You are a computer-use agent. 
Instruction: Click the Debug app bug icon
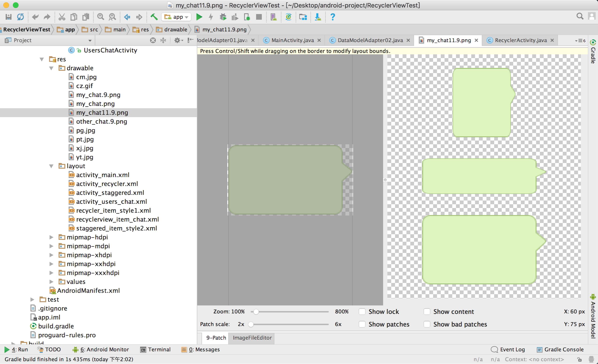click(x=223, y=17)
